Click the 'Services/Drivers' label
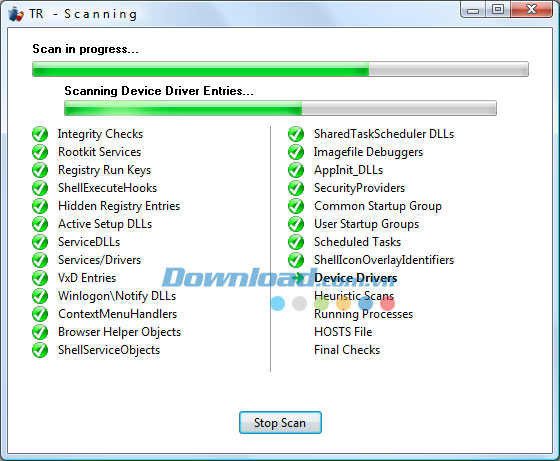The height and width of the screenshot is (461, 560). (x=100, y=260)
